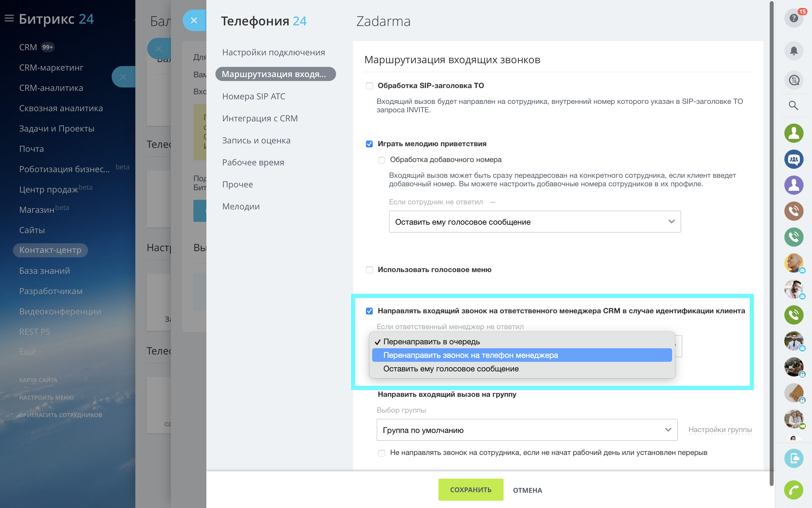Open the group meeting contact photo with lock
The image size is (812, 508).
(x=794, y=367)
